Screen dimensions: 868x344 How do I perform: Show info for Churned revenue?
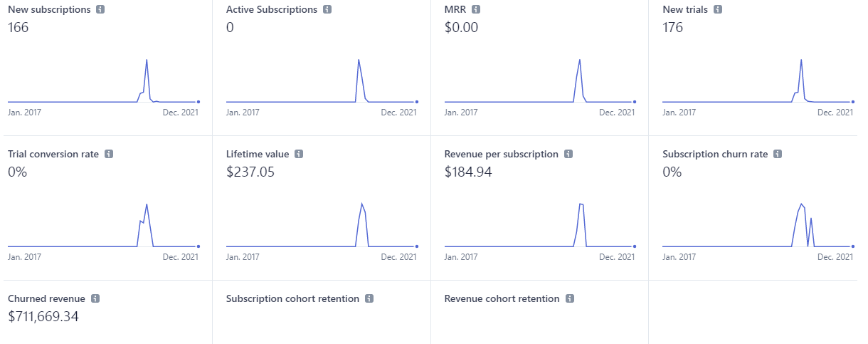pyautogui.click(x=95, y=299)
